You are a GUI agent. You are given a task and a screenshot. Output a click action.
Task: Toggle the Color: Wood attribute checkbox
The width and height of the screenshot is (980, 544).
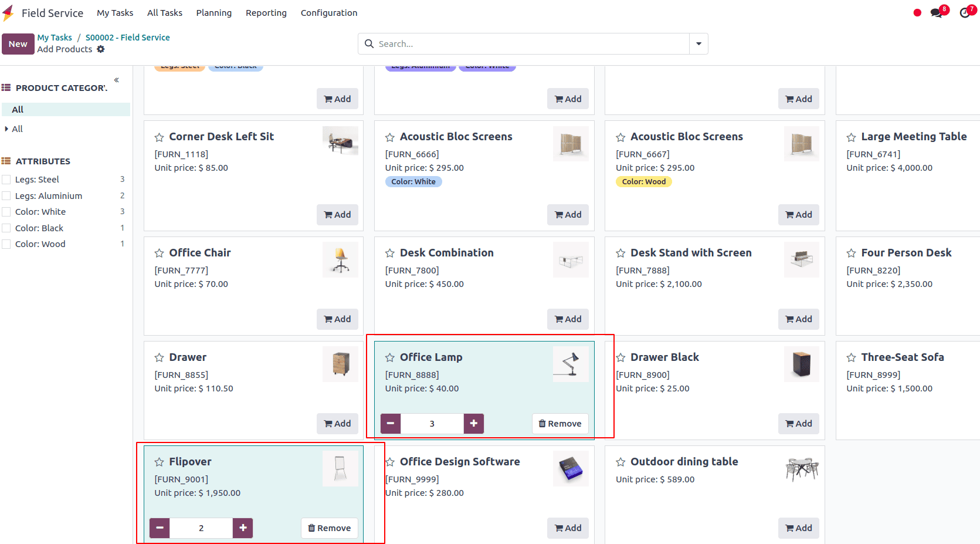(x=6, y=244)
